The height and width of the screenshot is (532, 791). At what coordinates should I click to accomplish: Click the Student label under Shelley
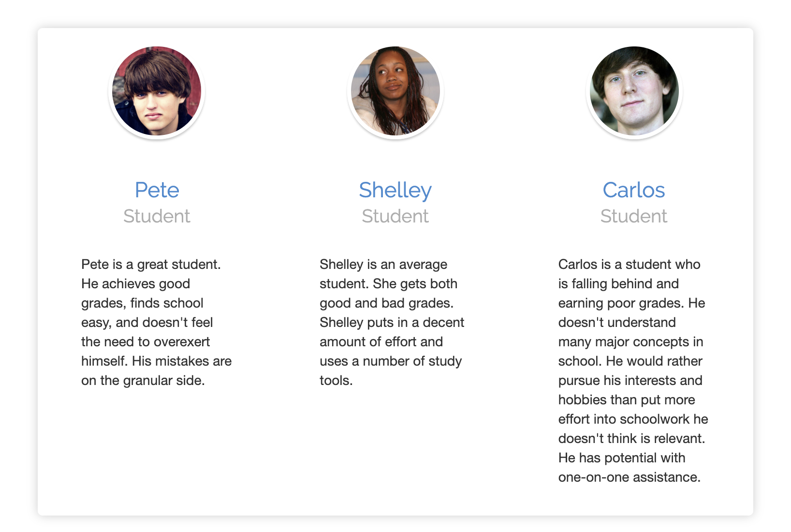tap(395, 216)
